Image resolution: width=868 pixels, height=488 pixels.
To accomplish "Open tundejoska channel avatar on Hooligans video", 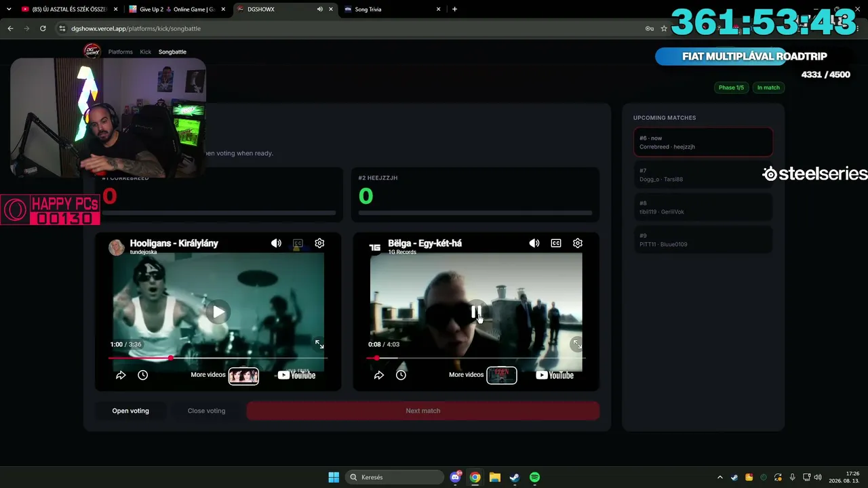I will [117, 247].
